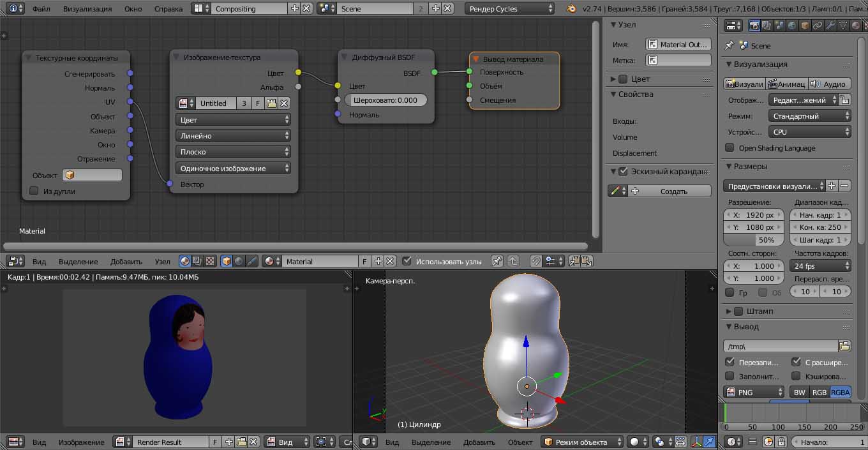Screen dimensions: 868x450
Task: Open the 'Рендер Cycles' engine dropdown
Action: (509, 9)
